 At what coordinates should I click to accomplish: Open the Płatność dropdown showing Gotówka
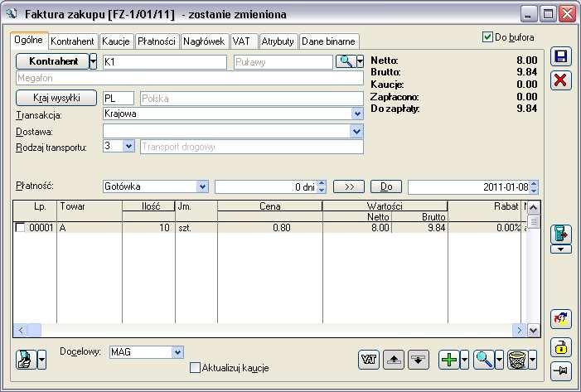202,186
